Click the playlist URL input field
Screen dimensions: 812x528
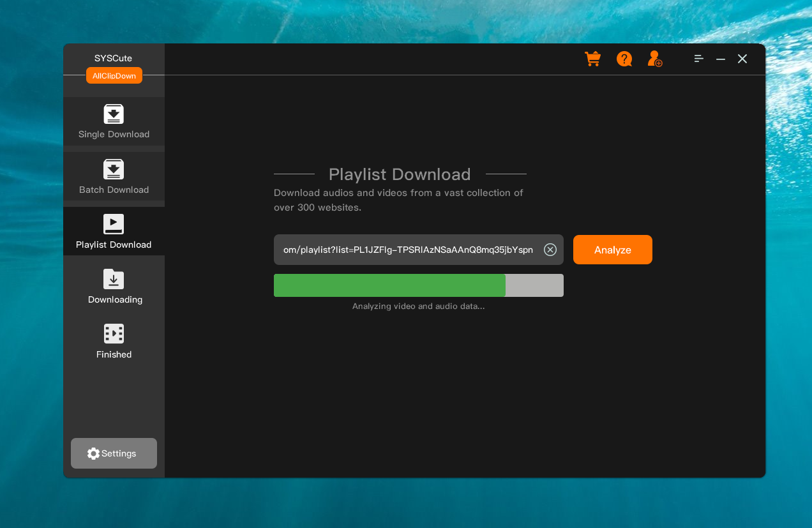tap(409, 250)
